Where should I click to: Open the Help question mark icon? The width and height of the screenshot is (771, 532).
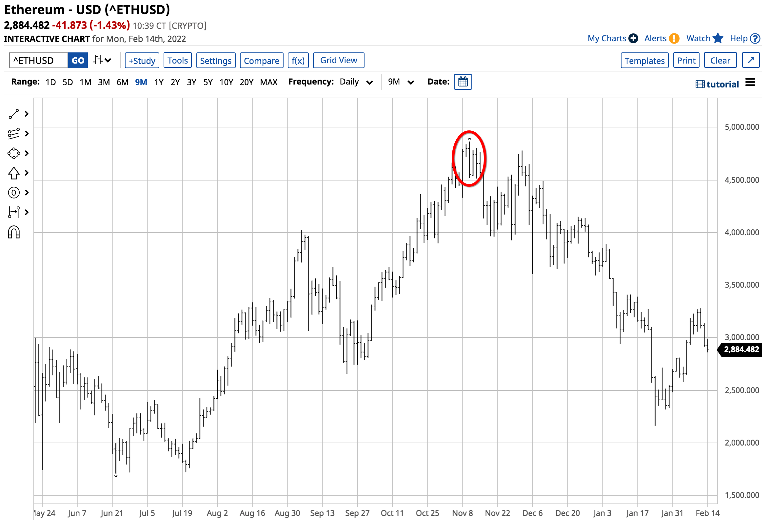[755, 38]
